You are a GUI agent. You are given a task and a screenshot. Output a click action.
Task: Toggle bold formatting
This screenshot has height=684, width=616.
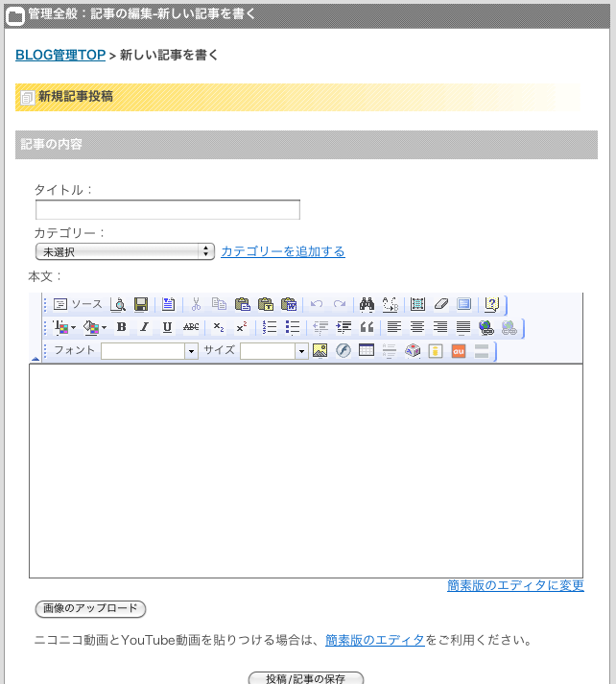(x=121, y=327)
